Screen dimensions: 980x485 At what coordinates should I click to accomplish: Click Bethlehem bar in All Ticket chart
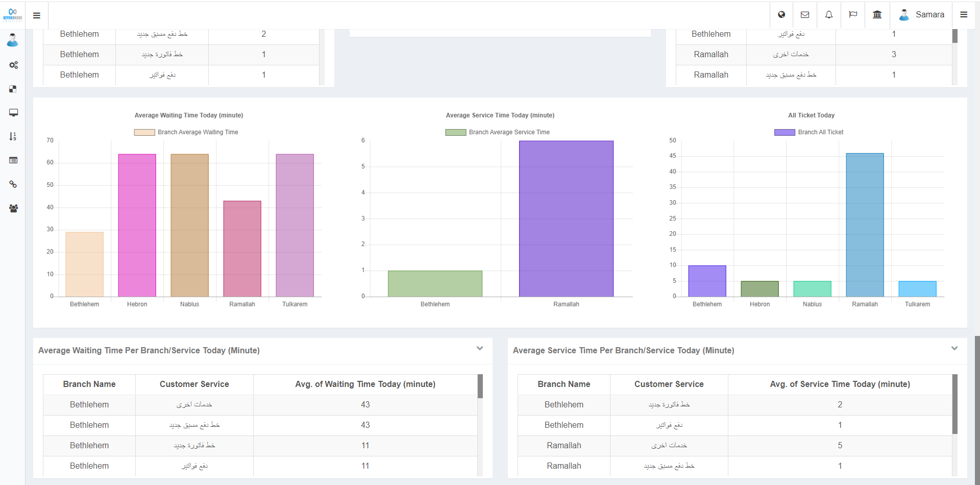point(707,281)
